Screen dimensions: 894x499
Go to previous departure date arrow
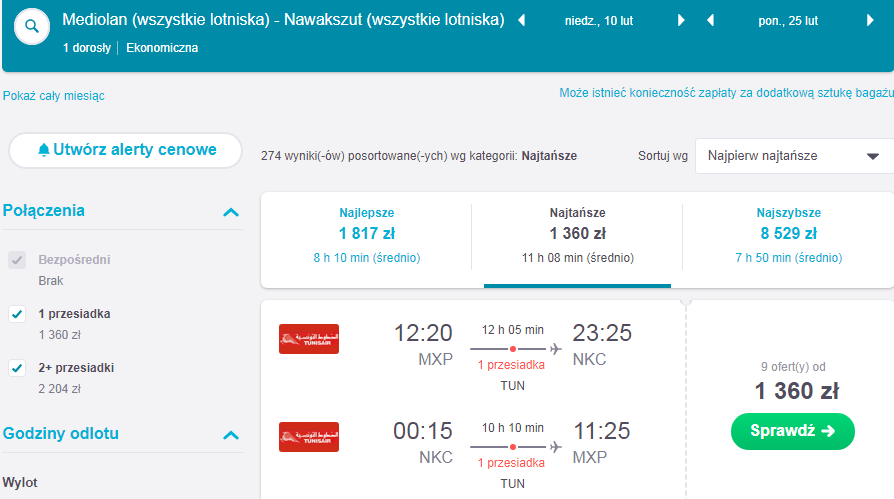pyautogui.click(x=521, y=21)
